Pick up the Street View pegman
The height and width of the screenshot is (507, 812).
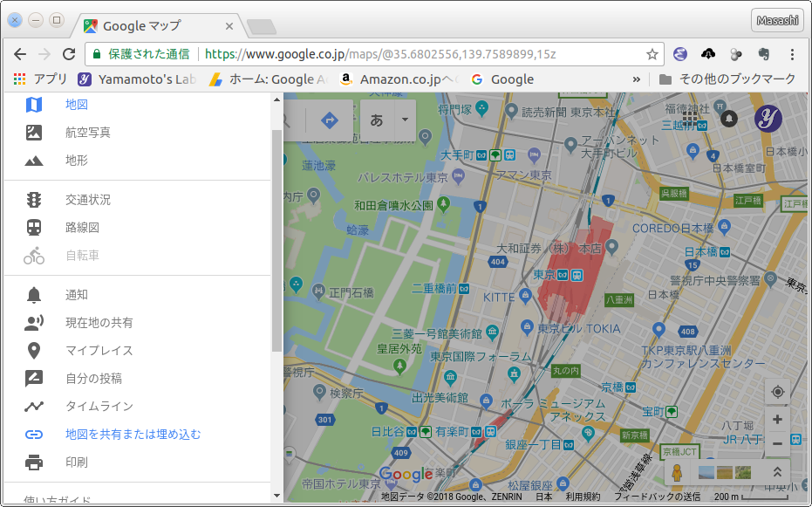(677, 472)
